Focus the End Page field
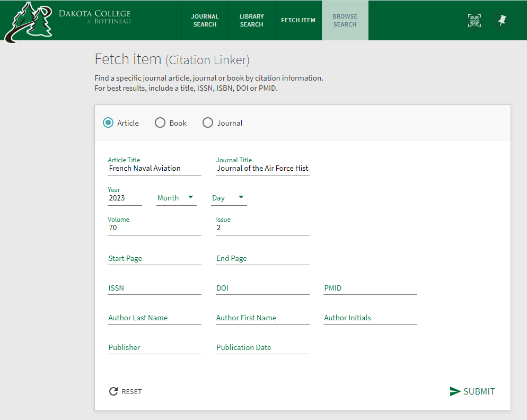This screenshot has width=527, height=420. pos(262,258)
